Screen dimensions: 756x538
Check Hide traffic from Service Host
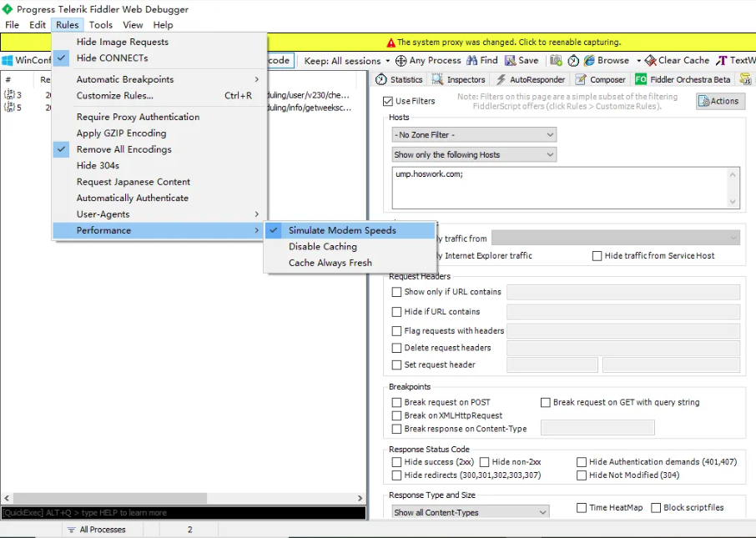tap(597, 255)
